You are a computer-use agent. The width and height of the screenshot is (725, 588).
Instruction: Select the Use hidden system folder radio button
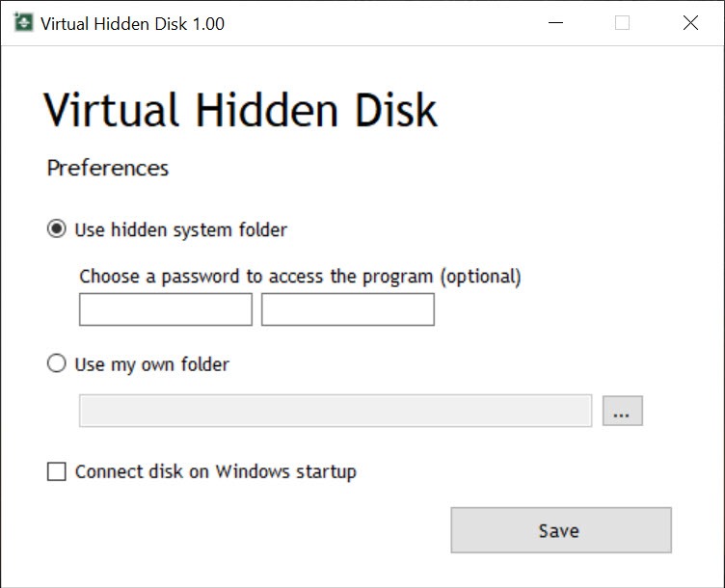click(57, 228)
